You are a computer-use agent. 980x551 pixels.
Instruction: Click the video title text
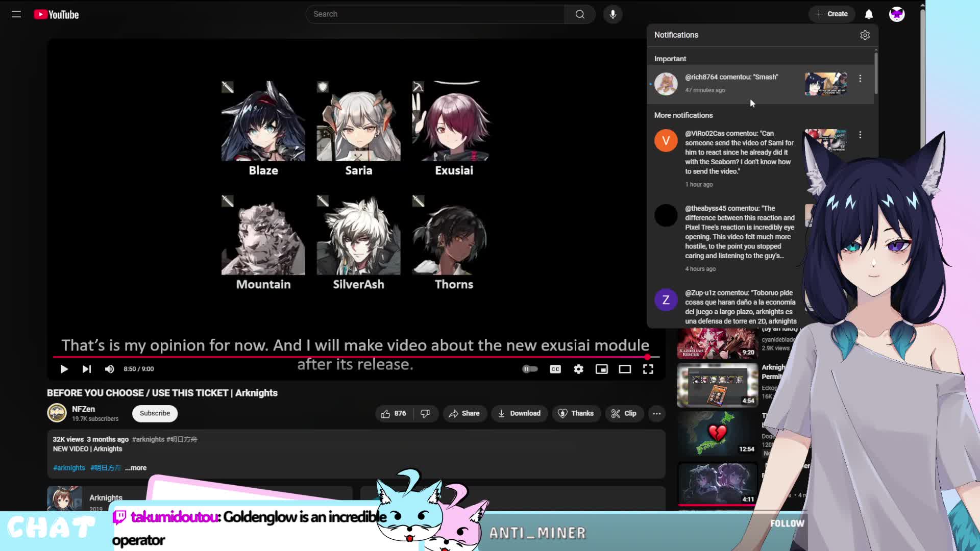pos(162,393)
